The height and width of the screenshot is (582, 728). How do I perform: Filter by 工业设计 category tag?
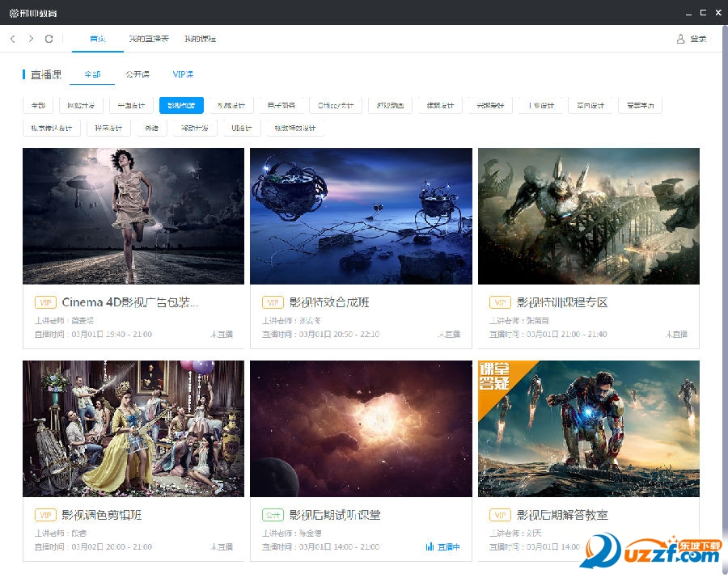pyautogui.click(x=541, y=105)
